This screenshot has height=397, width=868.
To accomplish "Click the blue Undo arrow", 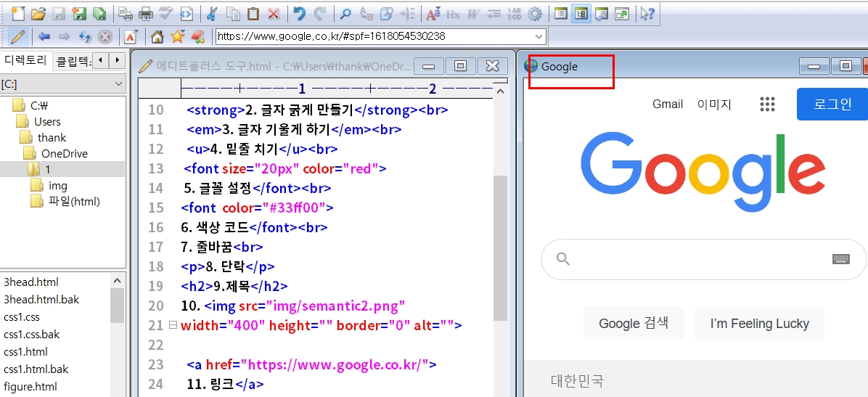I will point(300,14).
